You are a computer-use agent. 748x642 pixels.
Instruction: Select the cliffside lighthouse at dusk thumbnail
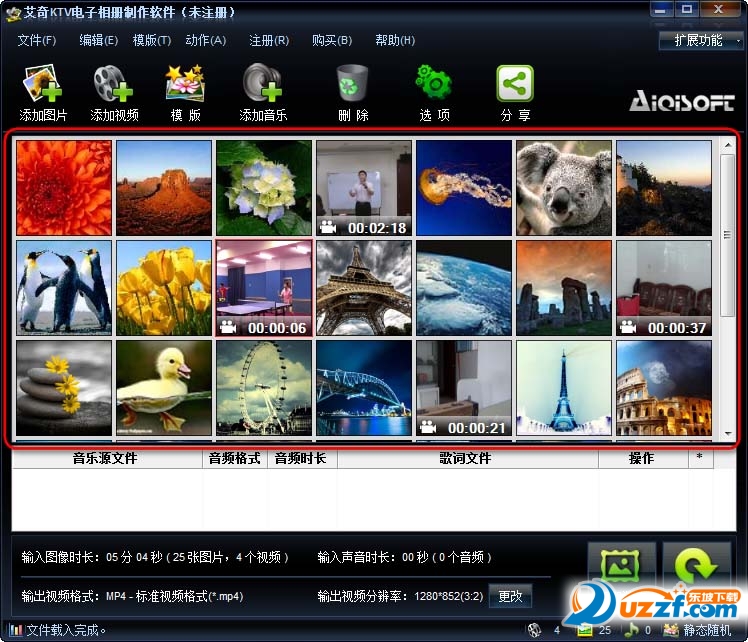tap(664, 188)
